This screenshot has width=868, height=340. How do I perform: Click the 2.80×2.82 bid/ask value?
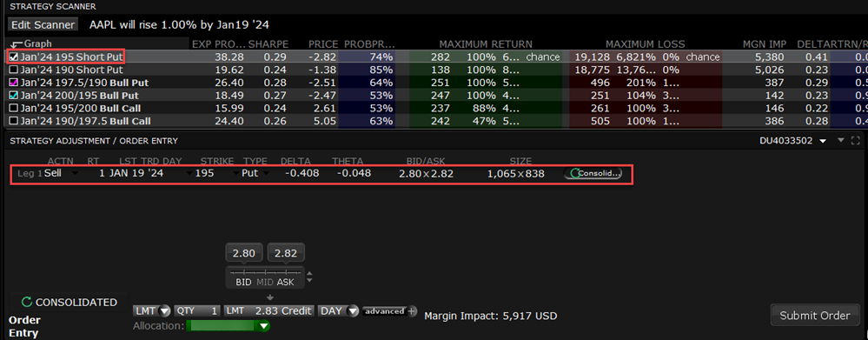tap(426, 173)
